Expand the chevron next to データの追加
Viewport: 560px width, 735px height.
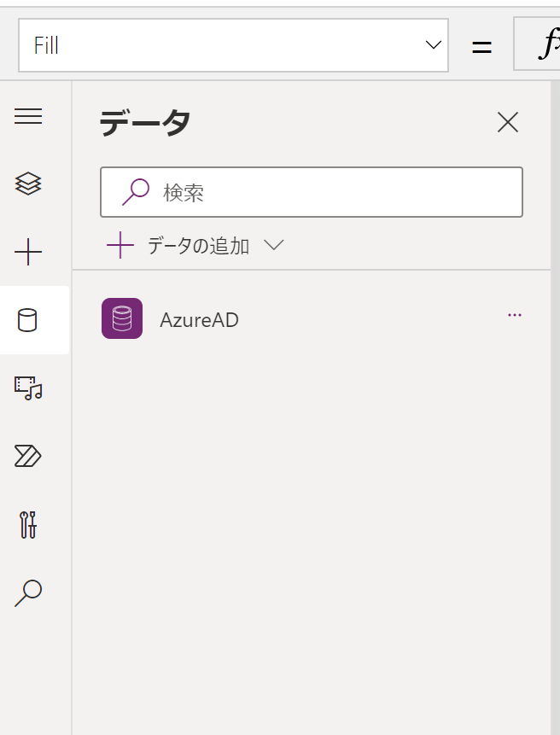click(x=274, y=246)
